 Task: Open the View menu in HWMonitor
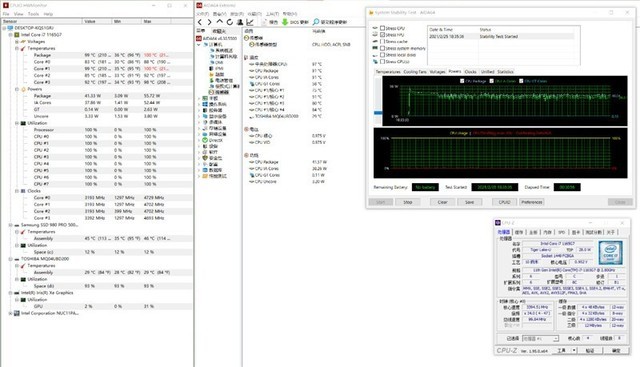[19, 14]
